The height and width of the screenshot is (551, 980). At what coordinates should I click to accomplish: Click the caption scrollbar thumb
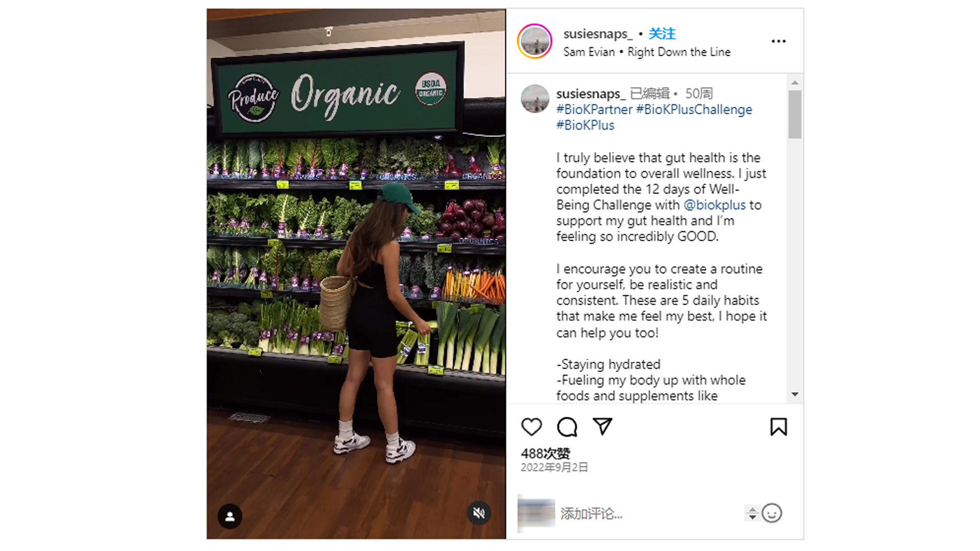[x=795, y=114]
